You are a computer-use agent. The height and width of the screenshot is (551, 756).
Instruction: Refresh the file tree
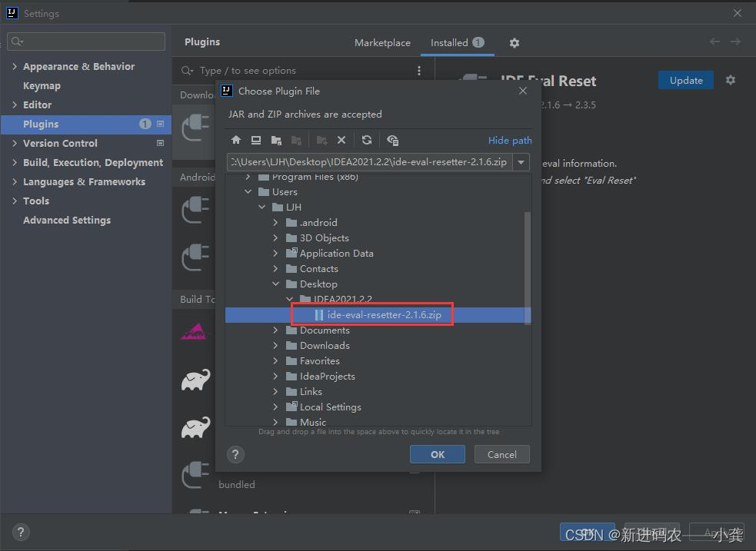367,140
